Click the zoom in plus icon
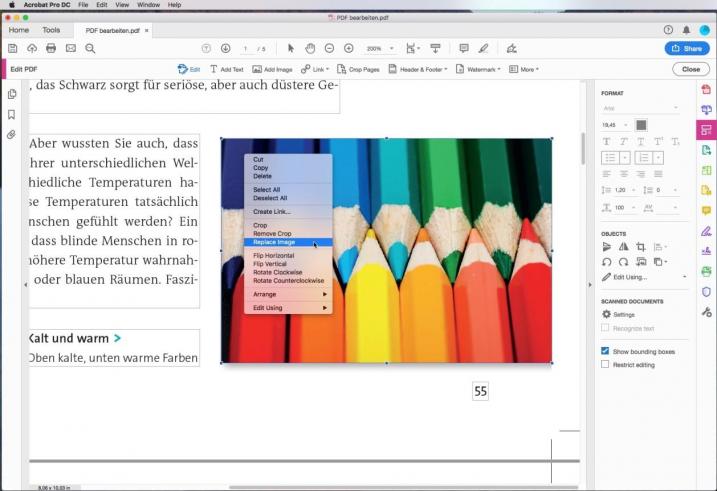 coord(348,48)
